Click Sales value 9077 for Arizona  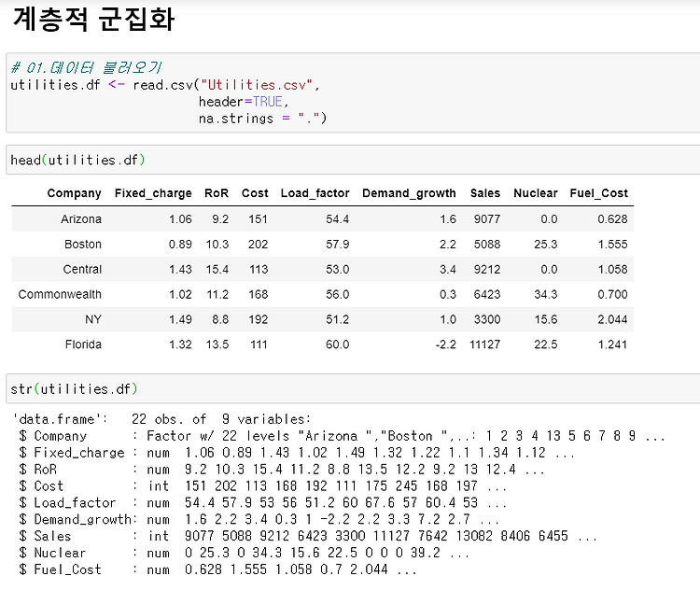487,219
